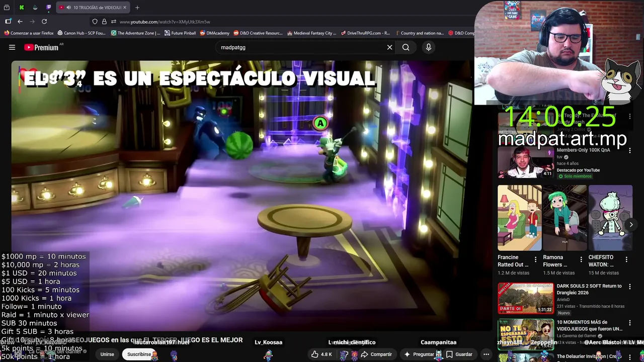Save video with Guardar button

click(x=459, y=354)
